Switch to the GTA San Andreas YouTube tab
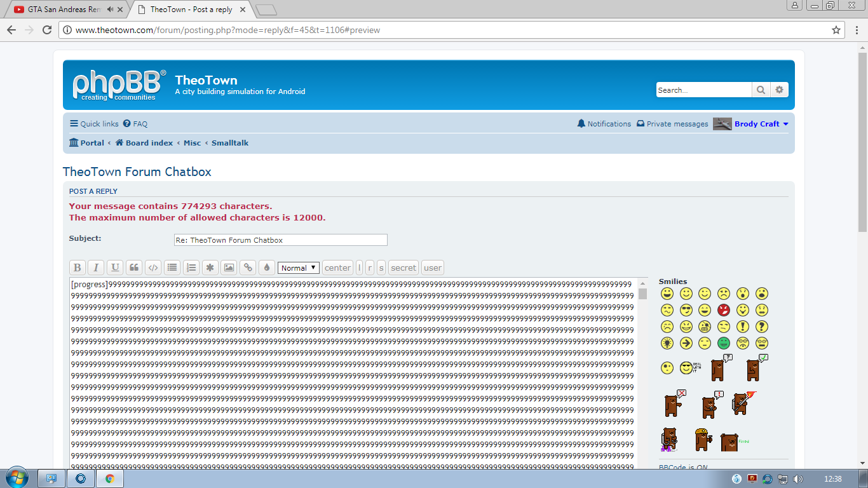The width and height of the screenshot is (868, 488). 65,10
